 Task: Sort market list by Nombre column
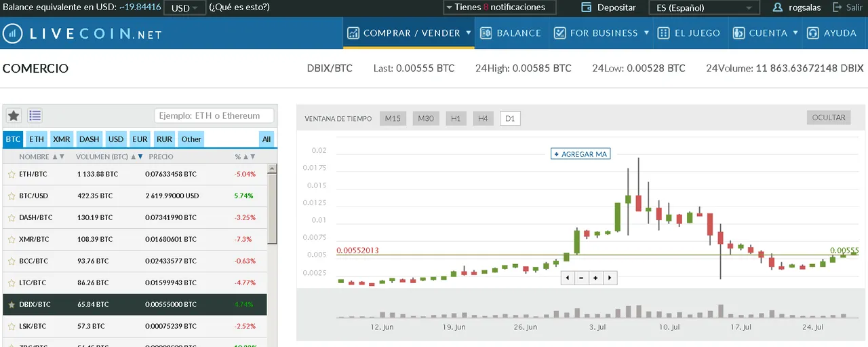(42, 157)
